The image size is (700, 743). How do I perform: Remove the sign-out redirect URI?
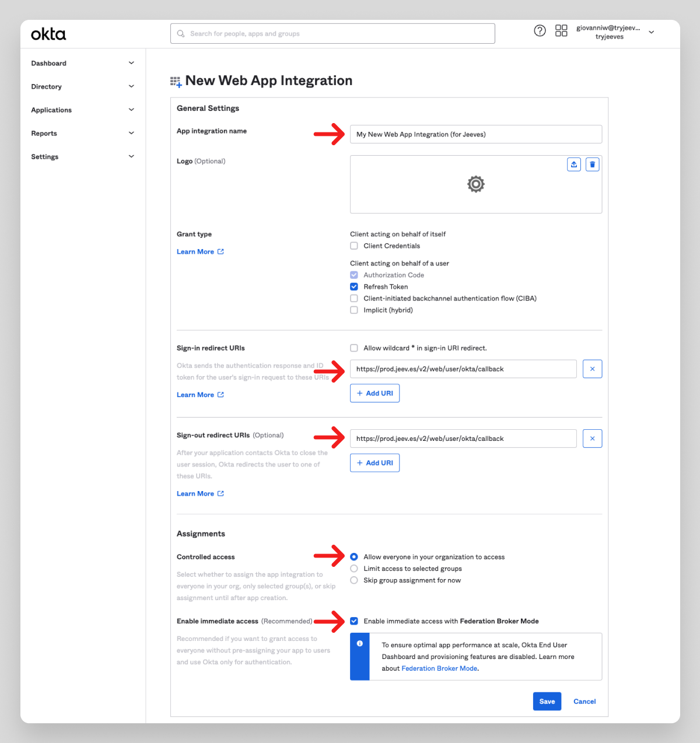click(592, 439)
